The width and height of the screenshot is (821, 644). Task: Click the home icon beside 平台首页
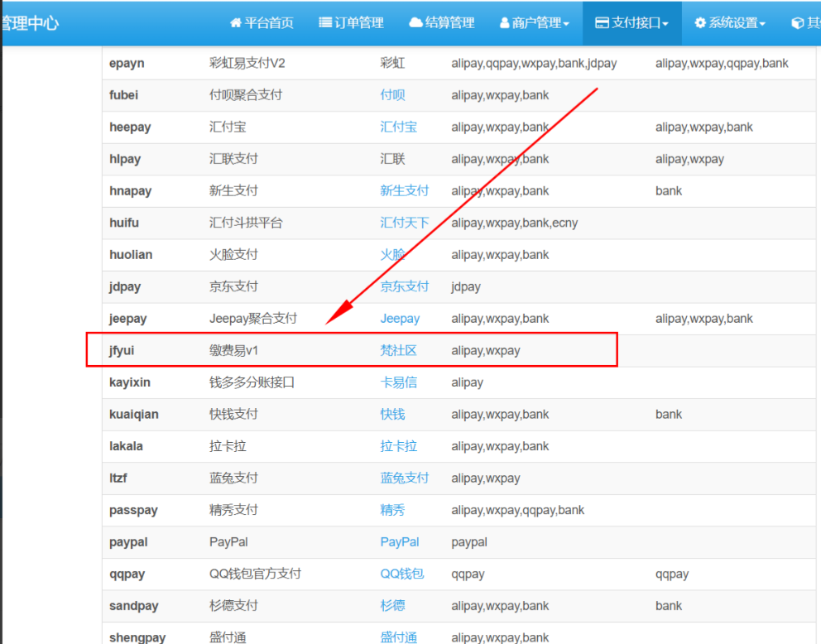(x=236, y=23)
